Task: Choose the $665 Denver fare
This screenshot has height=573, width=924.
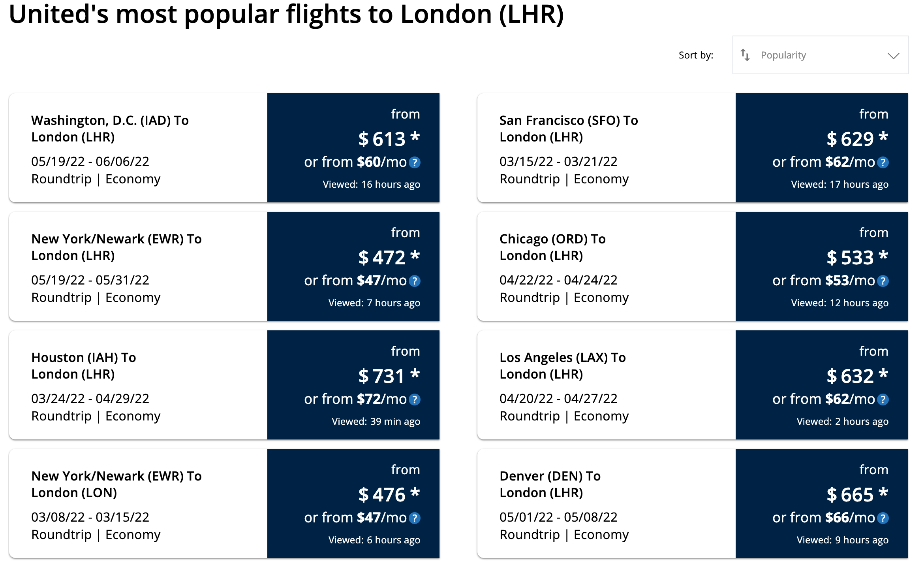Action: [850, 495]
